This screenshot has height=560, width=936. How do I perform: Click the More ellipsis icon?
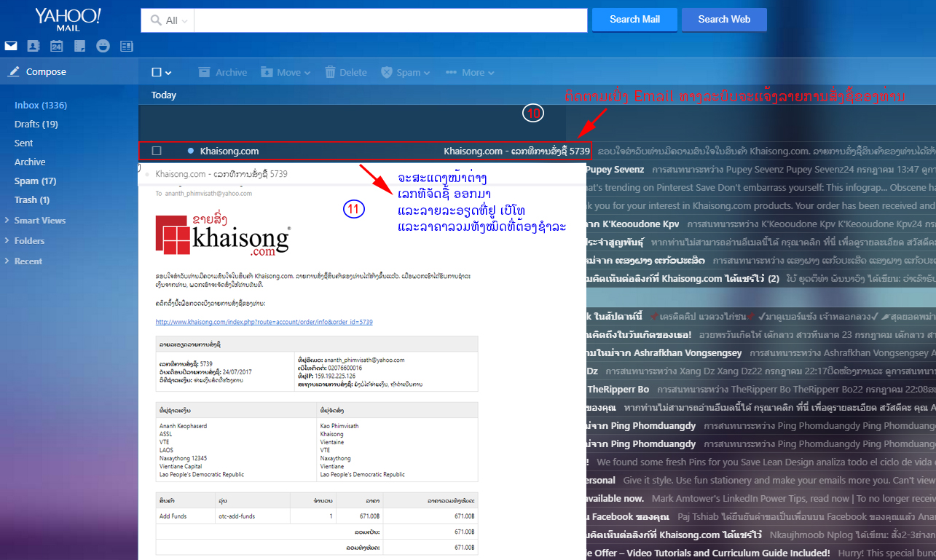pyautogui.click(x=451, y=73)
